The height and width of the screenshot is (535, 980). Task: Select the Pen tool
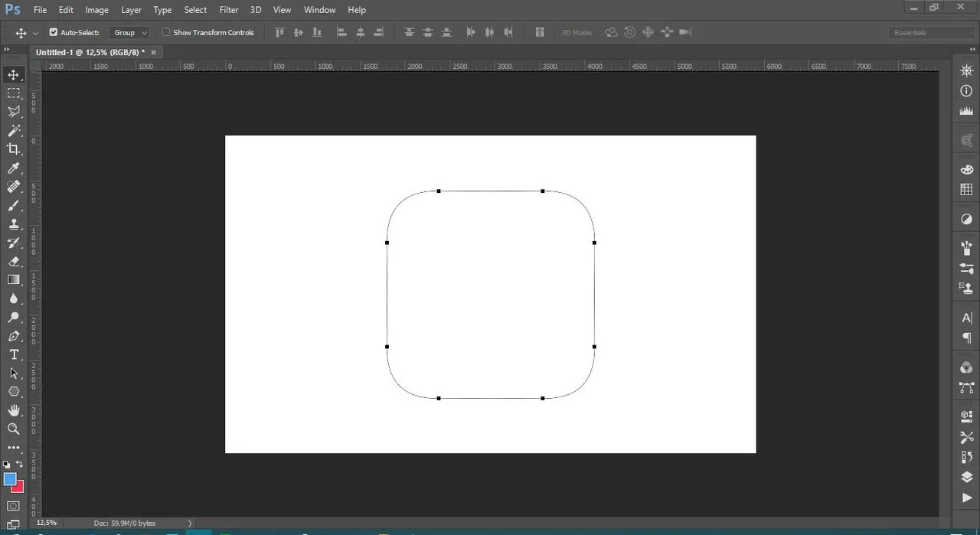click(x=14, y=336)
